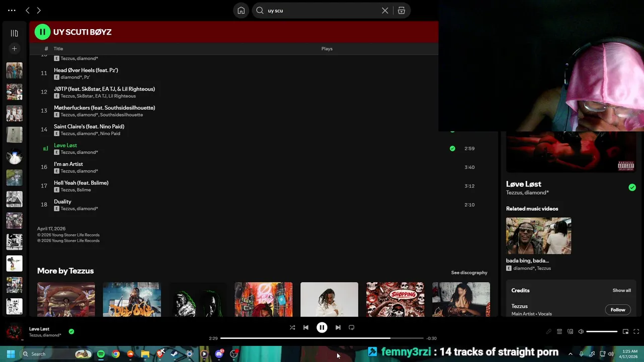Open Windows Start menu
Viewport: 644px width, 362px height.
(x=11, y=354)
